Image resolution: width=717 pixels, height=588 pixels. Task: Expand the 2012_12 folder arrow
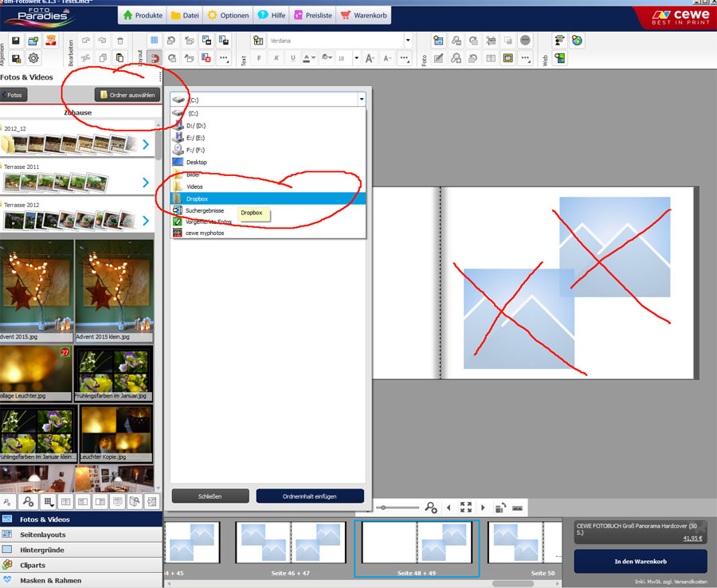click(x=146, y=144)
